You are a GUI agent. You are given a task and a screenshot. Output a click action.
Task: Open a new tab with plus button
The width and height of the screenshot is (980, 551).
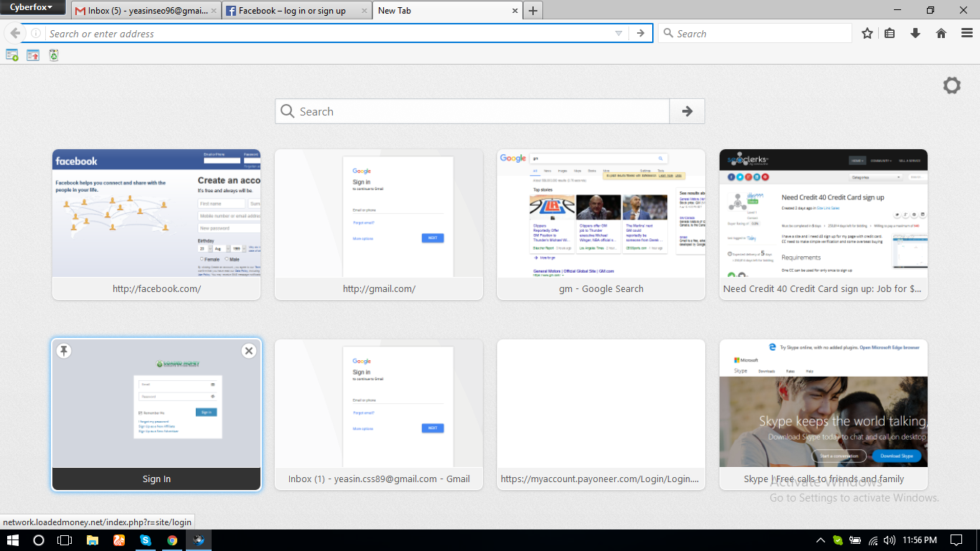click(533, 11)
